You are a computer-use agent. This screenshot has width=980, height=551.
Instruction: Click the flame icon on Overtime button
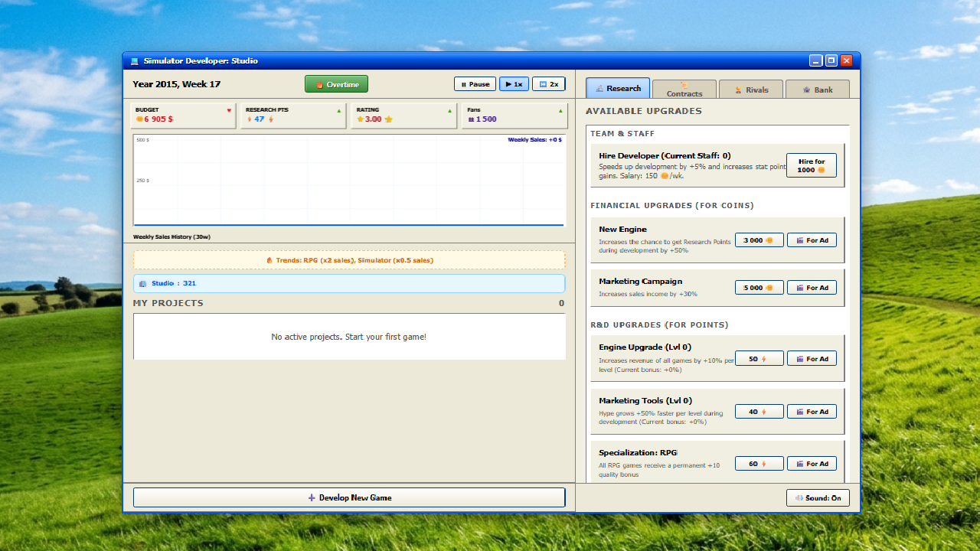[x=320, y=85]
